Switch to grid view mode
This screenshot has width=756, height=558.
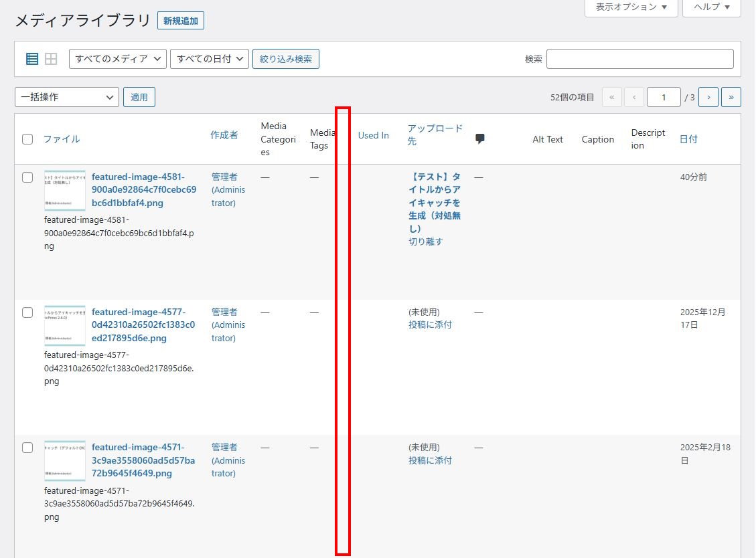(51, 59)
